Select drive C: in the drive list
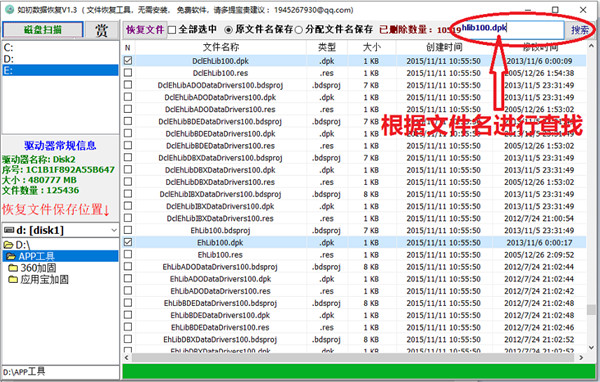 pyautogui.click(x=60, y=47)
